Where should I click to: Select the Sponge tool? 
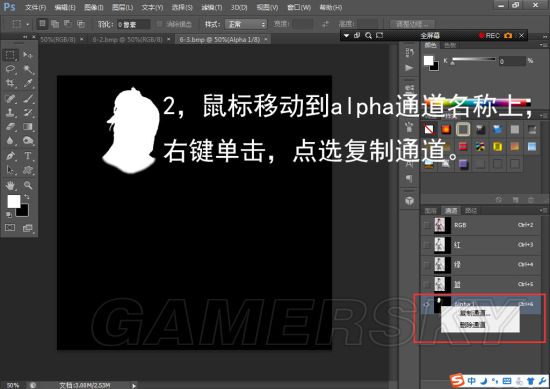point(28,141)
